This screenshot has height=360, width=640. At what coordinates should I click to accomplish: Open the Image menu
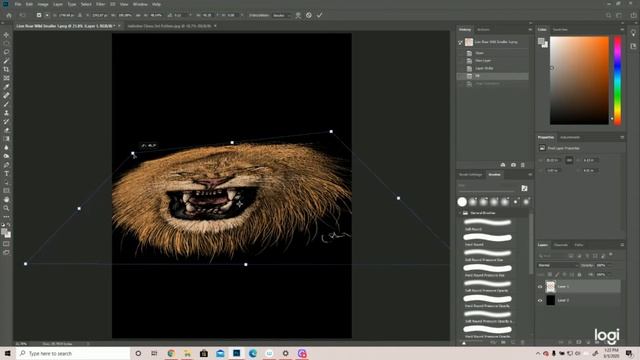[43, 4]
